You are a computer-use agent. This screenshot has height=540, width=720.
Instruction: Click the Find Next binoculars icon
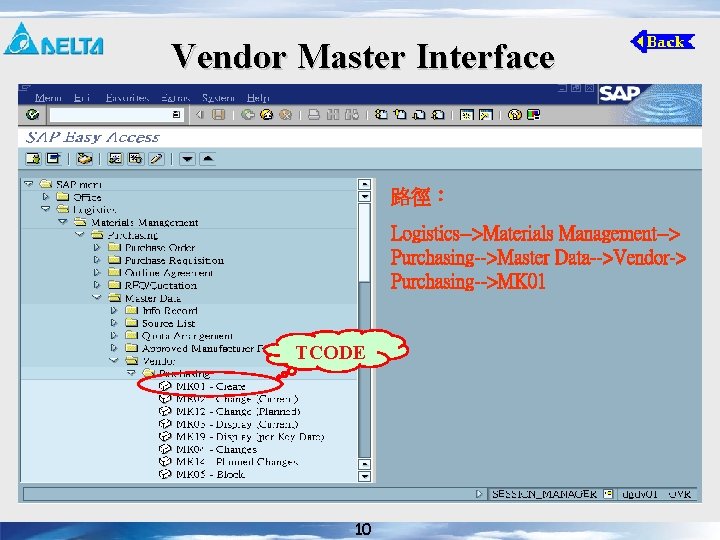(352, 114)
